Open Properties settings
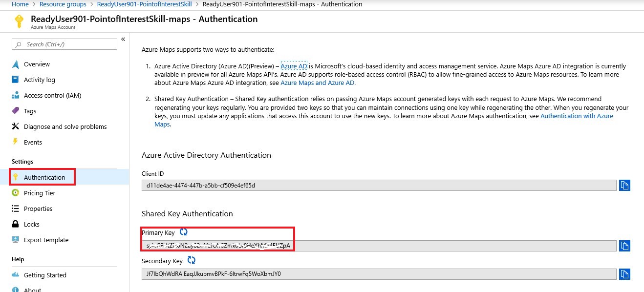The height and width of the screenshot is (292, 644). pyautogui.click(x=38, y=209)
